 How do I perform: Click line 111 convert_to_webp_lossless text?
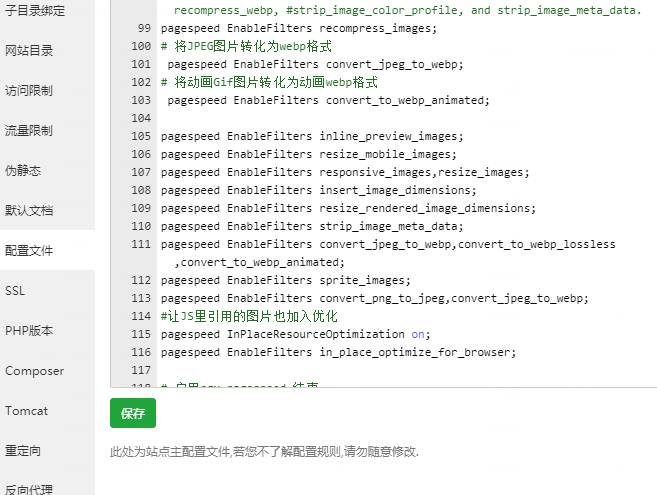point(537,244)
